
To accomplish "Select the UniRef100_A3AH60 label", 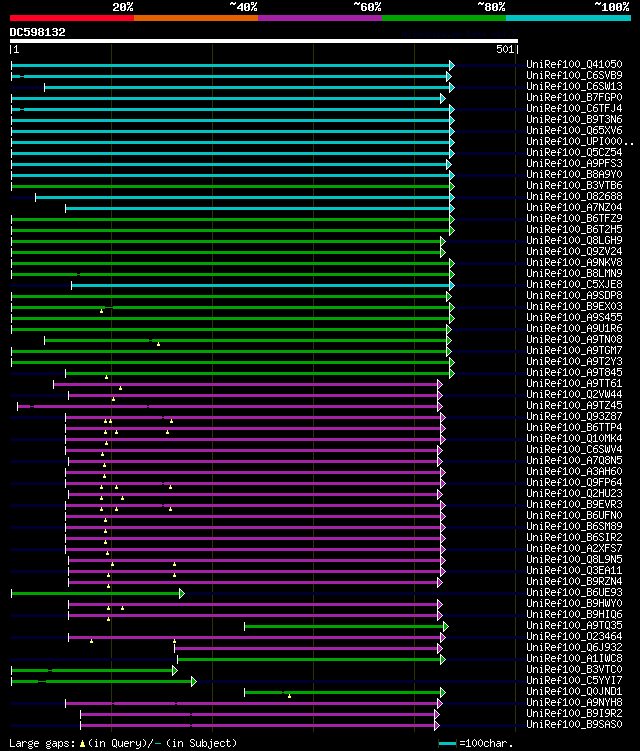I will click(574, 472).
